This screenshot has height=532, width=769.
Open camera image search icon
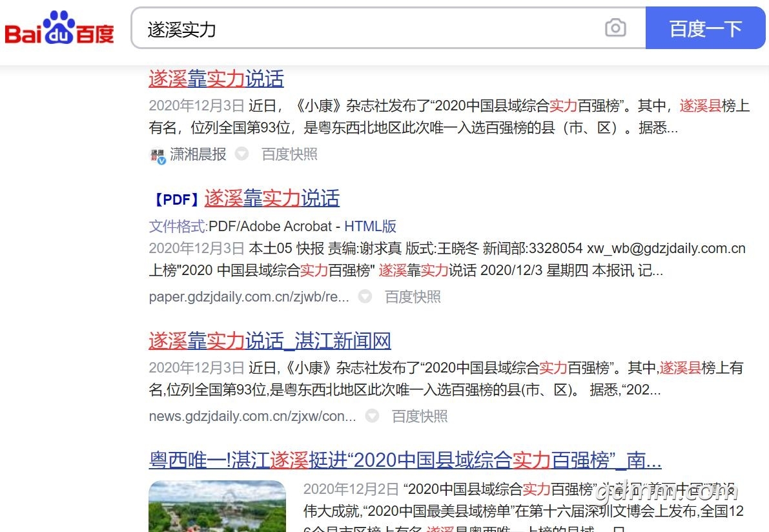615,28
